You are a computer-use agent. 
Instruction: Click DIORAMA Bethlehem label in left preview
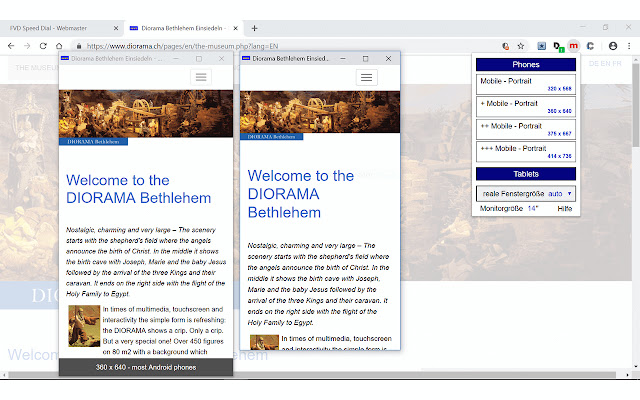tap(93, 142)
